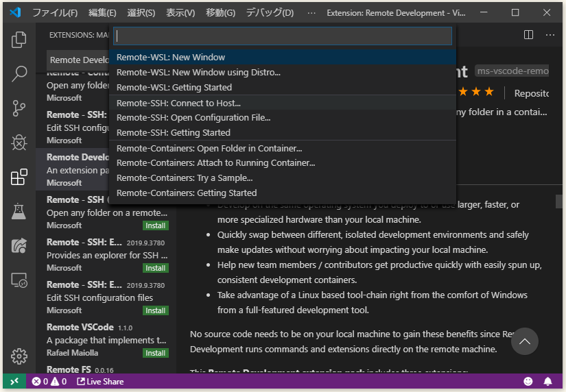Open the Live Share activity bar icon

19,245
